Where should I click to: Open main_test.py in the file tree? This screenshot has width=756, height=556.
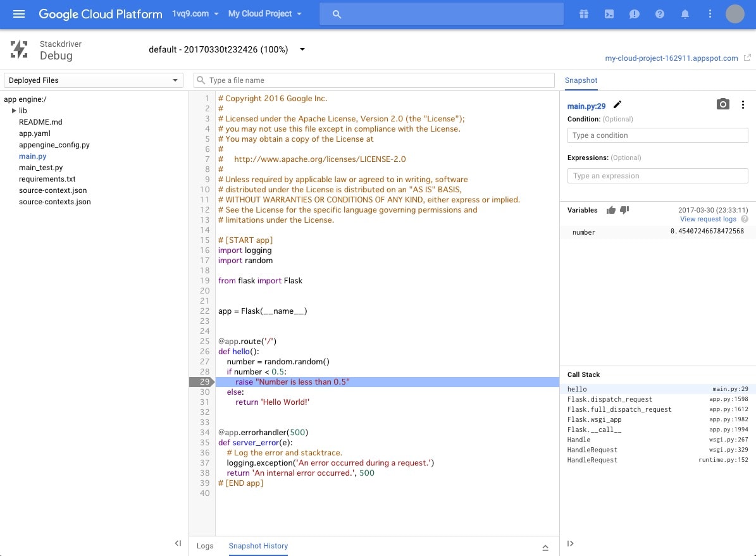41,168
